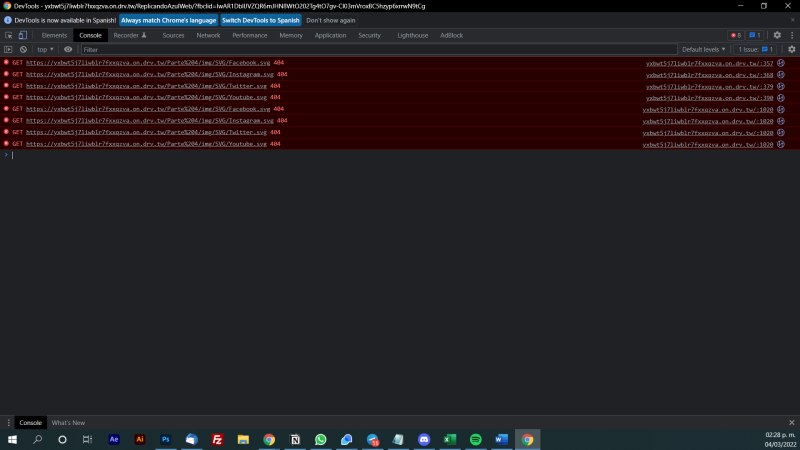The width and height of the screenshot is (800, 450).
Task: Open Excel from the taskbar
Action: tap(449, 439)
